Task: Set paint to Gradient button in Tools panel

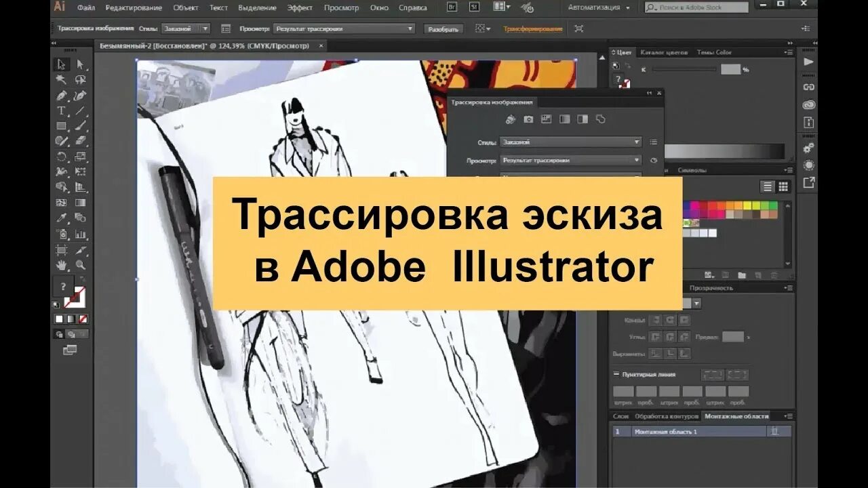Action: tap(71, 319)
